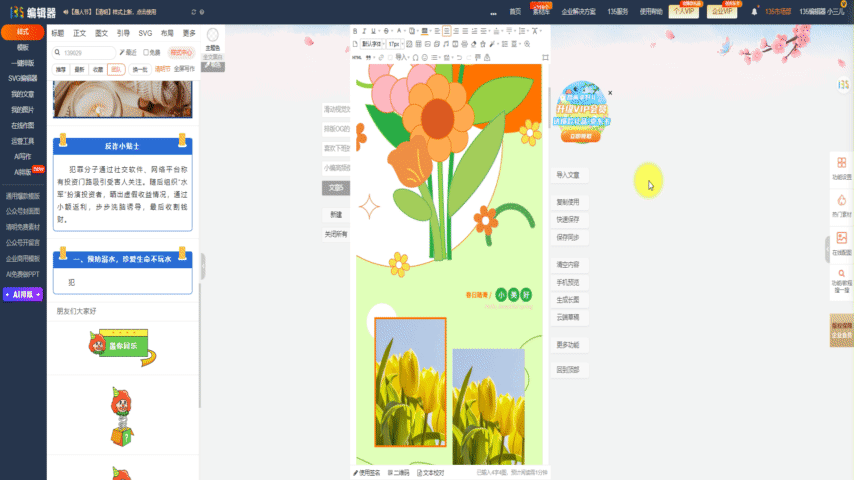854x480 pixels.
Task: Open the 导入 import dropdown
Action: (x=402, y=57)
